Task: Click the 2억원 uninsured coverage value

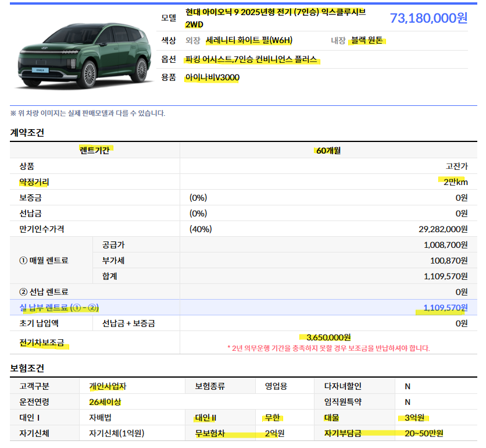Action: (x=274, y=433)
